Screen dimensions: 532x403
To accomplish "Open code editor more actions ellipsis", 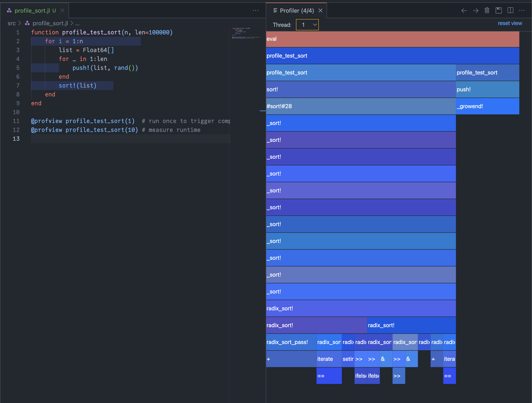I will (255, 11).
